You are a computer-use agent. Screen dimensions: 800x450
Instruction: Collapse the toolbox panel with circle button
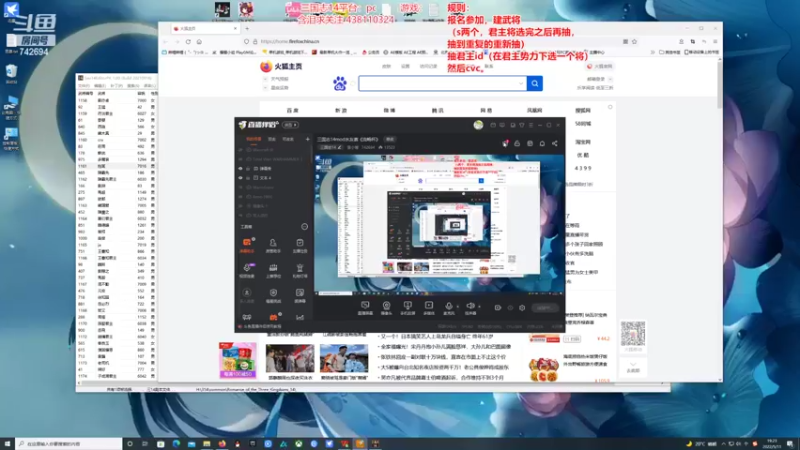(305, 227)
